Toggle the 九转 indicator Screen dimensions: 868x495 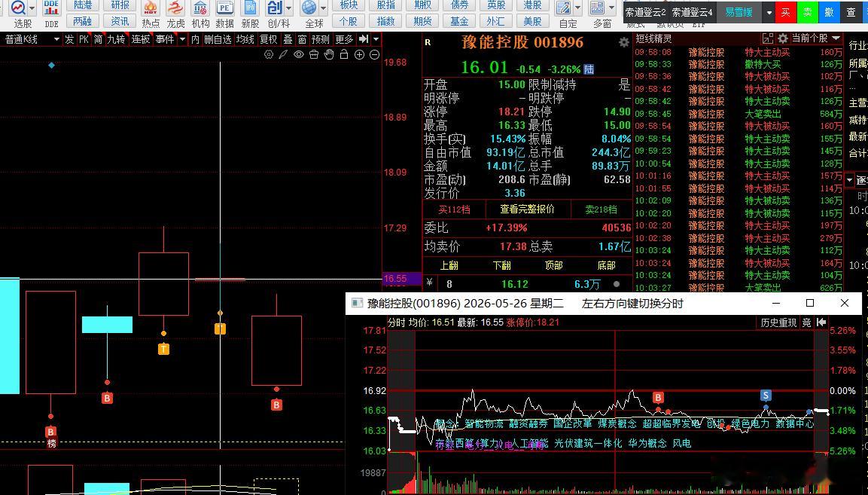click(116, 39)
